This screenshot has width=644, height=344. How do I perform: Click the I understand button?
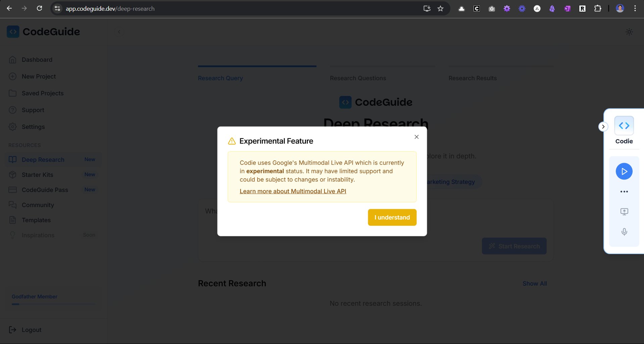392,217
